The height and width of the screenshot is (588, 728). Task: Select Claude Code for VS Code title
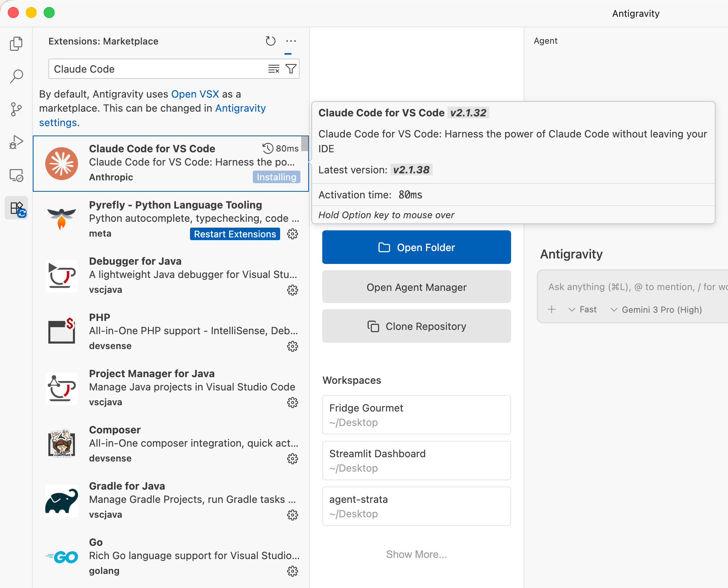(x=152, y=149)
